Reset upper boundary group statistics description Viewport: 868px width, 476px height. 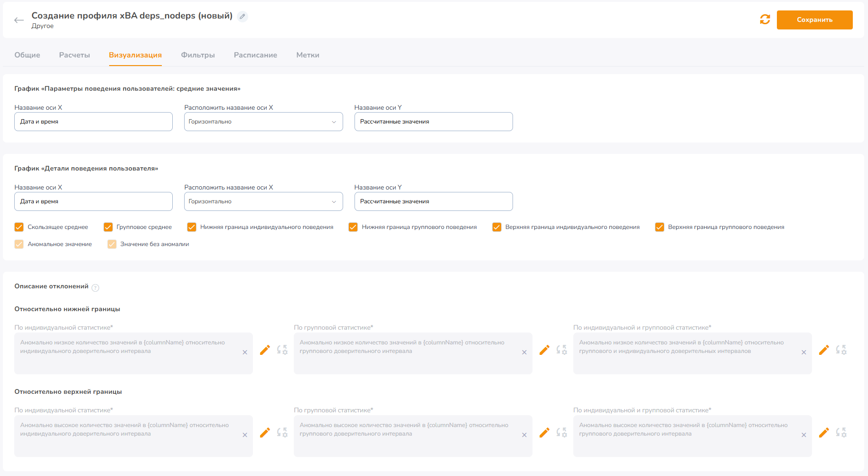pos(562,433)
